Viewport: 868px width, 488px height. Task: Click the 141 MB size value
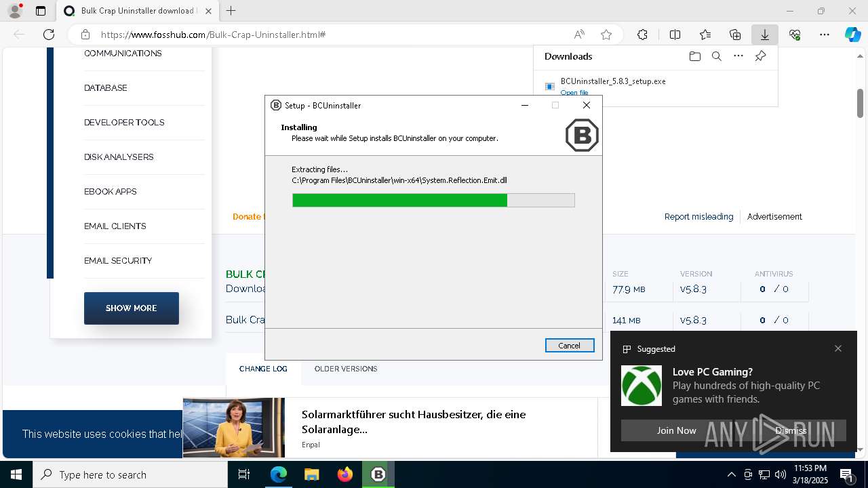pyautogui.click(x=627, y=321)
